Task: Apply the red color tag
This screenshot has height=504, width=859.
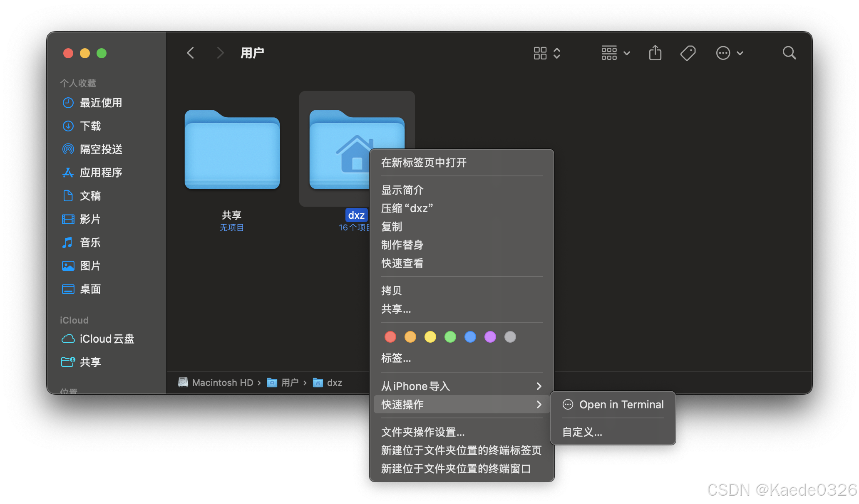Action: (x=390, y=337)
